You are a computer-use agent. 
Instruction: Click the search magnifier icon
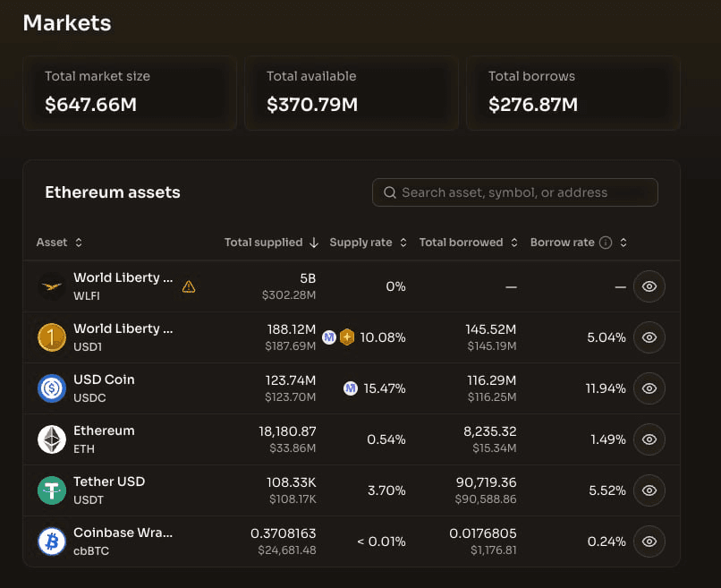coord(390,192)
